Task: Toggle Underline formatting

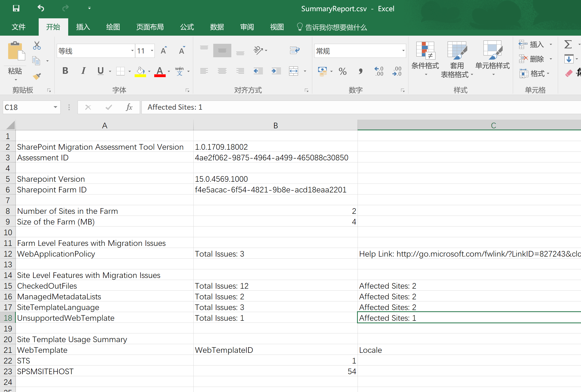Action: click(x=101, y=71)
